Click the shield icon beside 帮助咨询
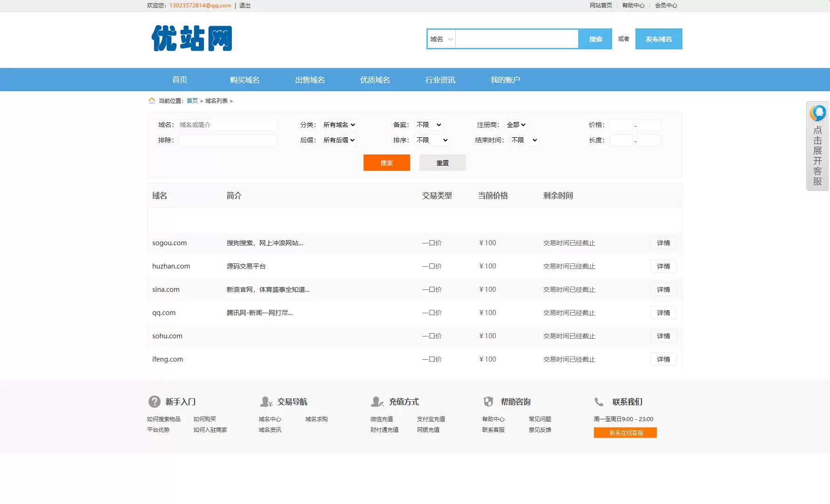 pyautogui.click(x=488, y=402)
